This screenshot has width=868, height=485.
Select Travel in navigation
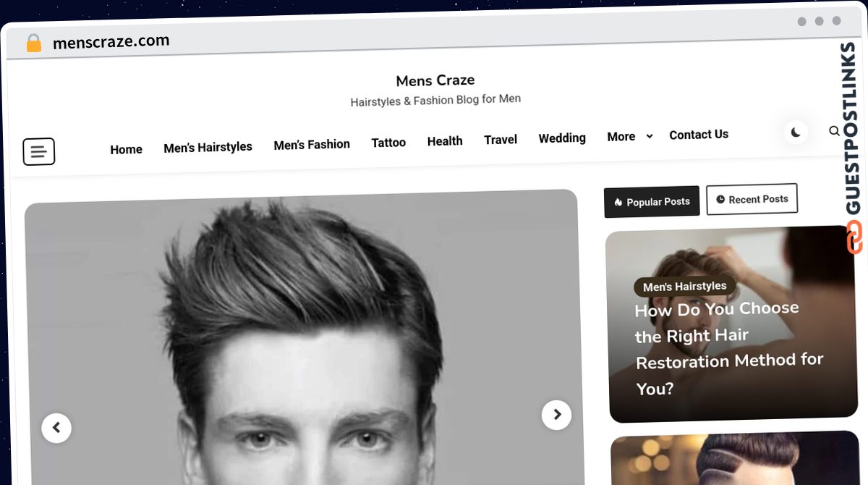[x=501, y=140]
